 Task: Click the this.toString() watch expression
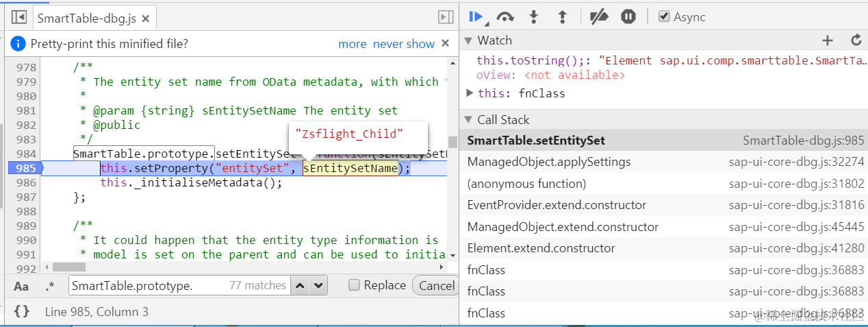click(671, 61)
